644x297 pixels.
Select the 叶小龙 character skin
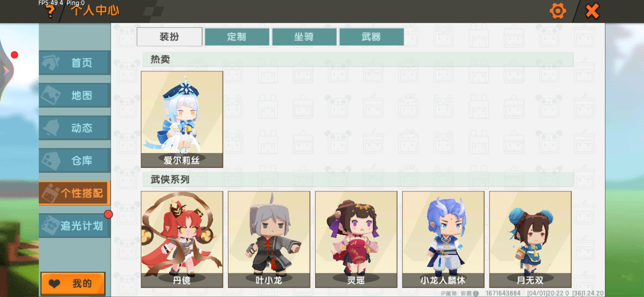(269, 239)
